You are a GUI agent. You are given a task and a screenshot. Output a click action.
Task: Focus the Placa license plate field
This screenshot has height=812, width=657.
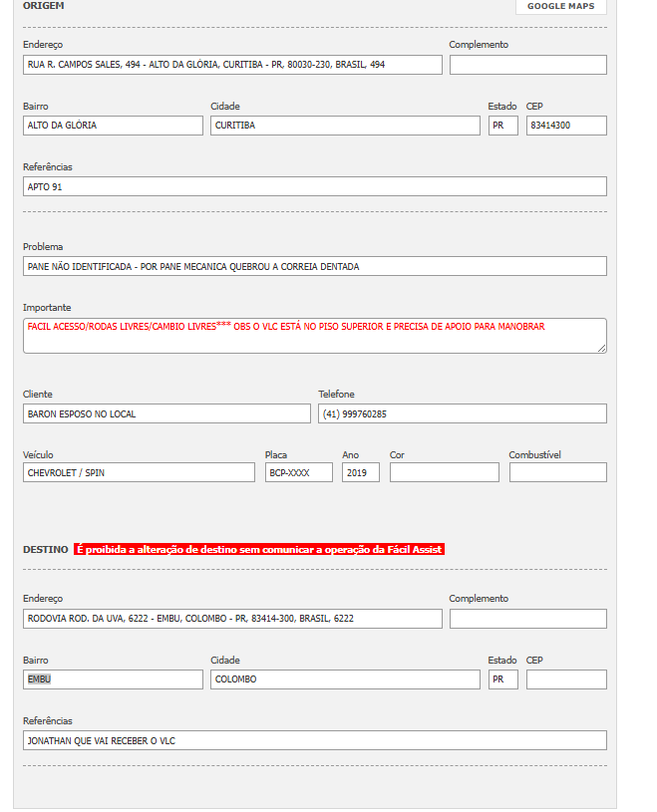click(x=299, y=472)
